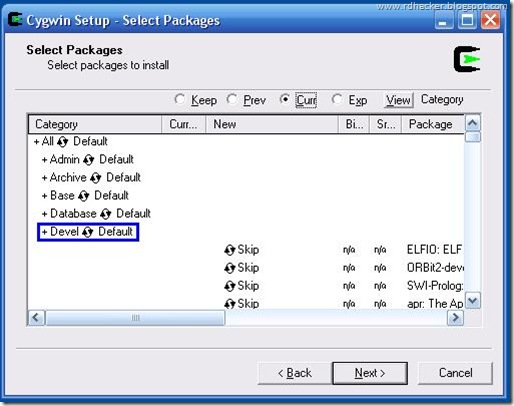Proceed with the Next button
514x406 pixels.
pos(370,373)
